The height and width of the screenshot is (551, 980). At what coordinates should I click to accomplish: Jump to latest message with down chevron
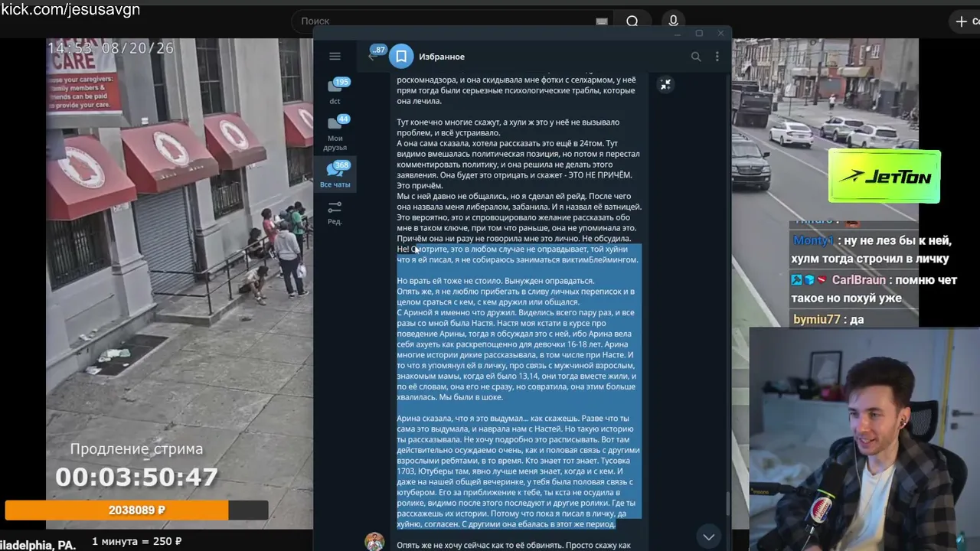click(x=709, y=536)
